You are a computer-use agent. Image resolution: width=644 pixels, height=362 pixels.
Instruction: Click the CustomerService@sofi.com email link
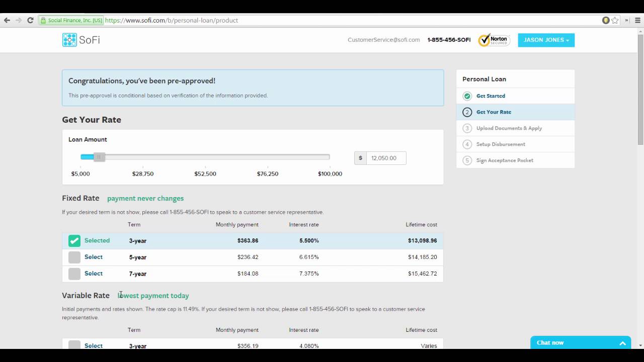pos(383,40)
